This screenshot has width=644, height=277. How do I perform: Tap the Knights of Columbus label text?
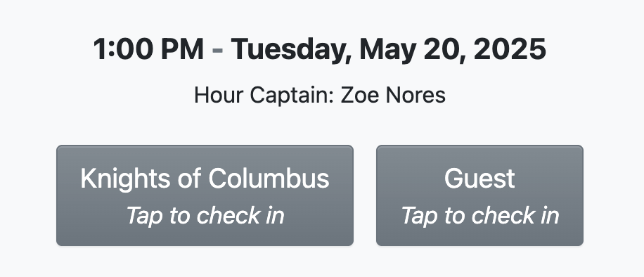pyautogui.click(x=205, y=179)
